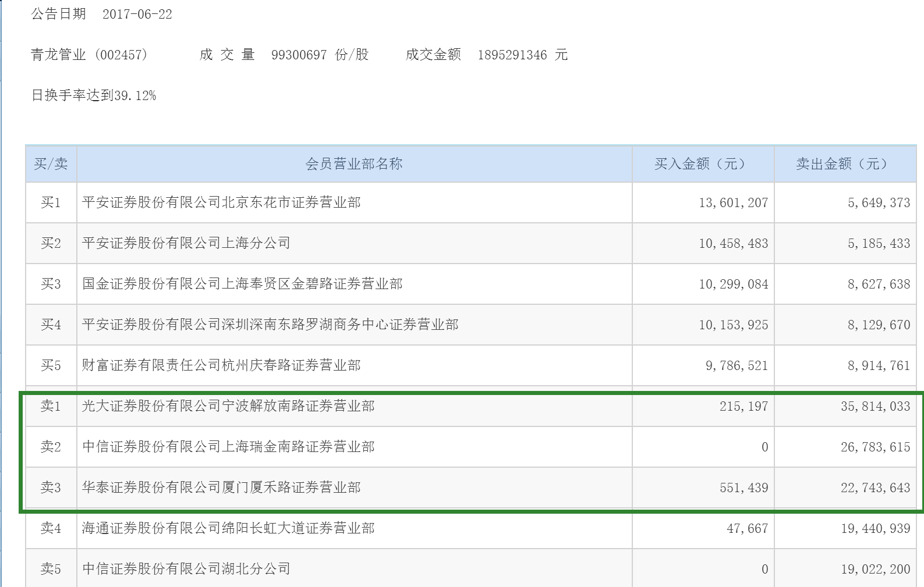The image size is (924, 587).
Task: Click buy amount 9,786,521
Action: 737,365
